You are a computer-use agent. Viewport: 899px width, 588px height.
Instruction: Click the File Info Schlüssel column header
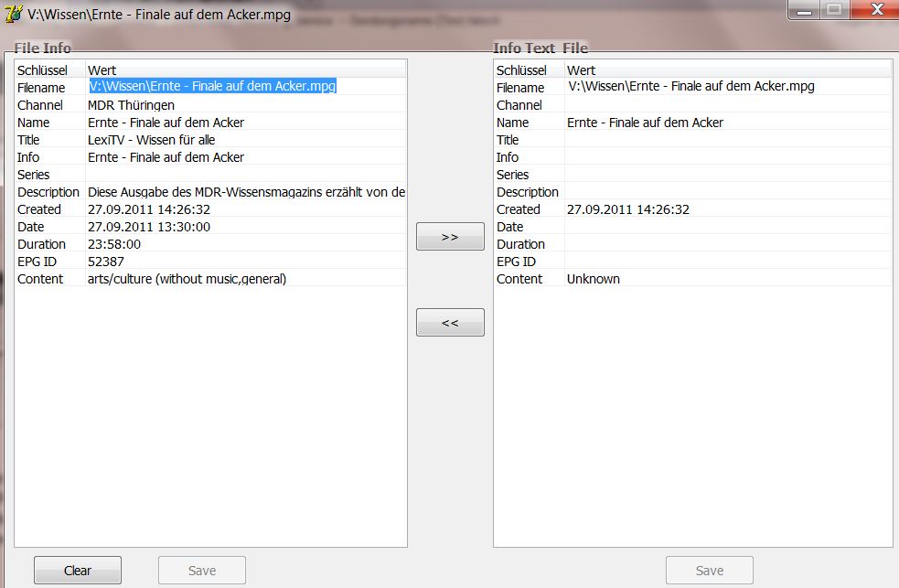50,69
